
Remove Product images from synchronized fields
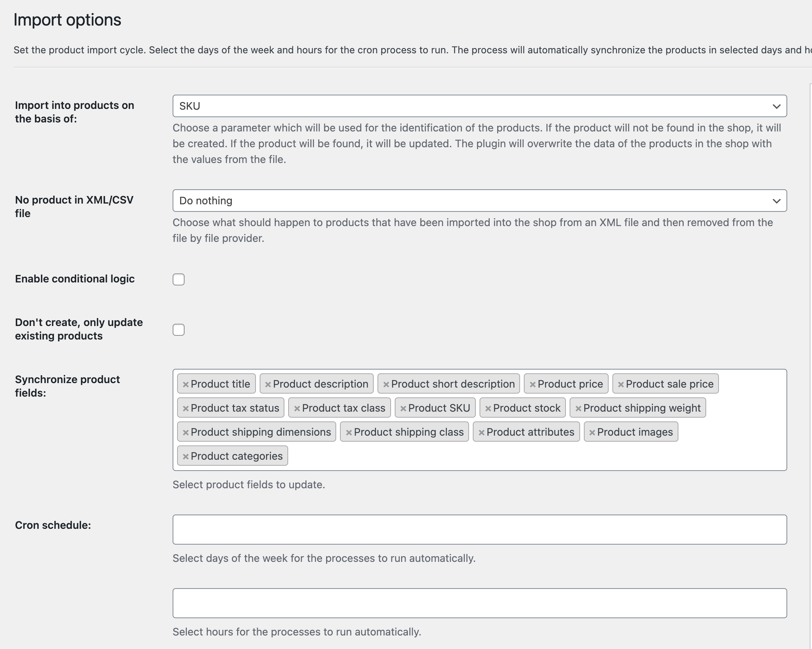pyautogui.click(x=592, y=432)
